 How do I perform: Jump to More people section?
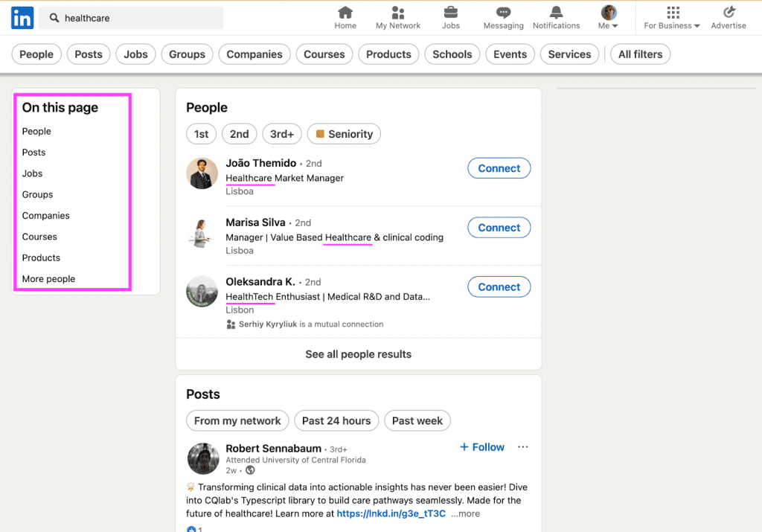[48, 279]
